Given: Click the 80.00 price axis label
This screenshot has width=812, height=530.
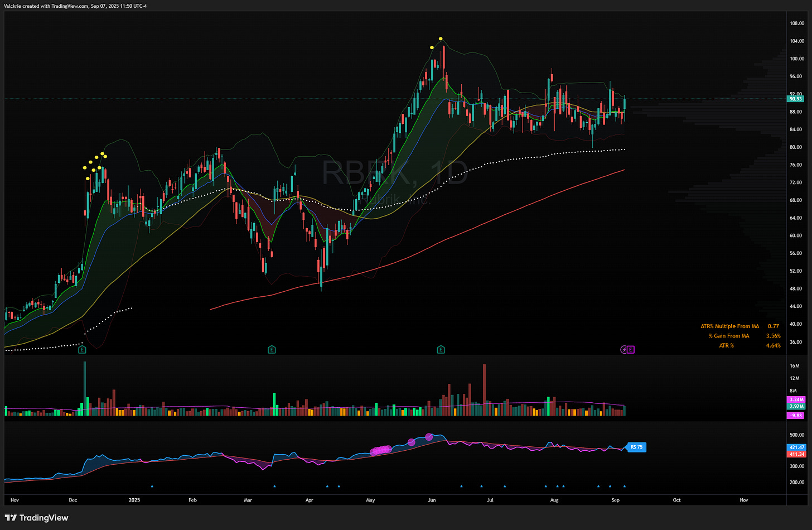Looking at the screenshot, I should click(x=797, y=147).
